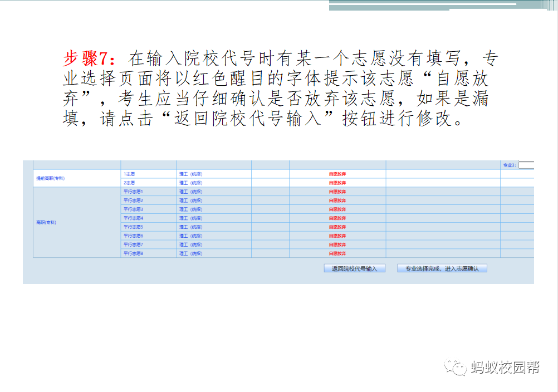Click the 平行志愿5 row label
The image size is (558, 392).
click(x=134, y=227)
